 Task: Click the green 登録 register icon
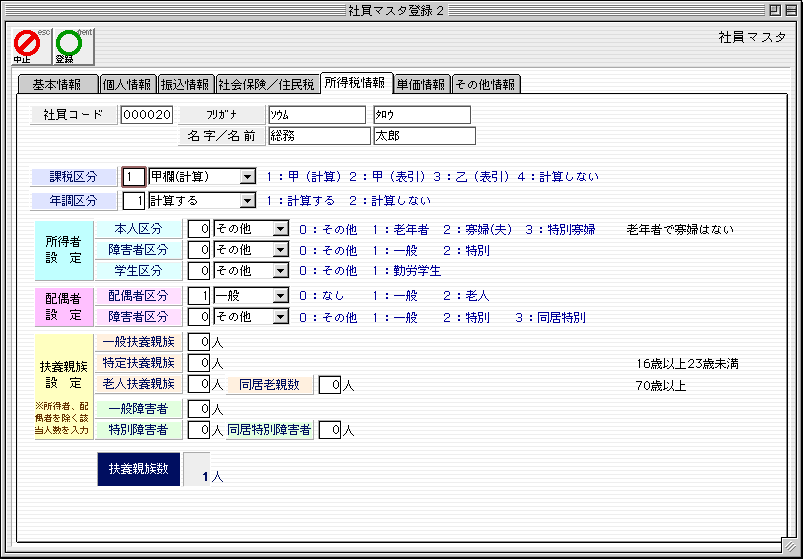click(x=74, y=47)
